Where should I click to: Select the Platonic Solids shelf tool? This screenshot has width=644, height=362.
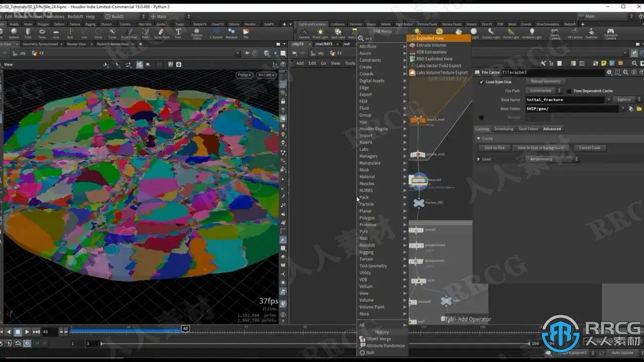tap(198, 34)
